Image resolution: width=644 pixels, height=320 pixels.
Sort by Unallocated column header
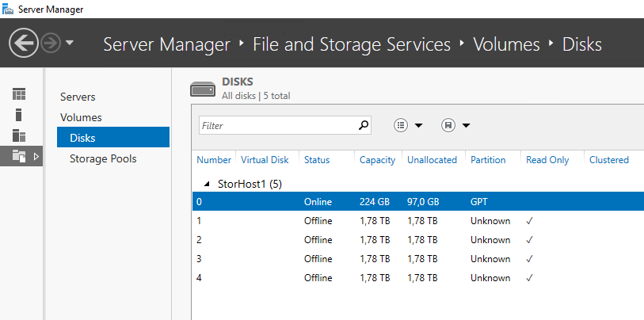pos(432,160)
